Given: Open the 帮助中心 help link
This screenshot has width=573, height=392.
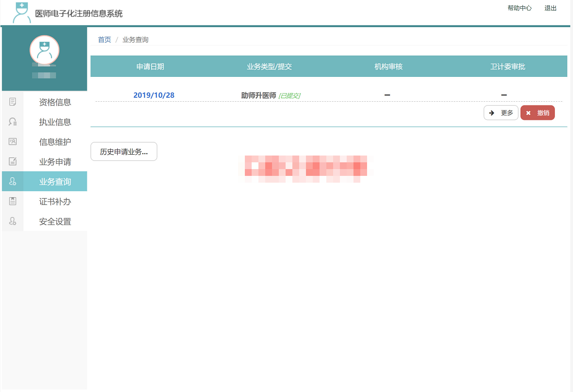Looking at the screenshot, I should pyautogui.click(x=520, y=8).
